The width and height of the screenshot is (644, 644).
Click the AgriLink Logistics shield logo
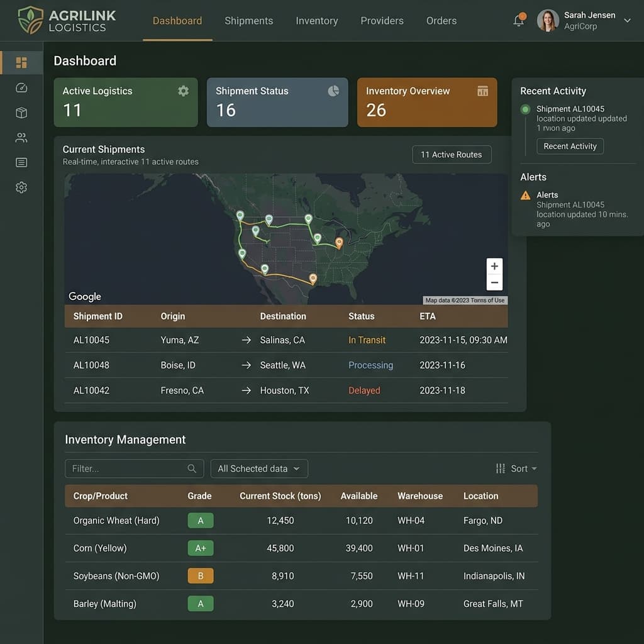coord(30,20)
